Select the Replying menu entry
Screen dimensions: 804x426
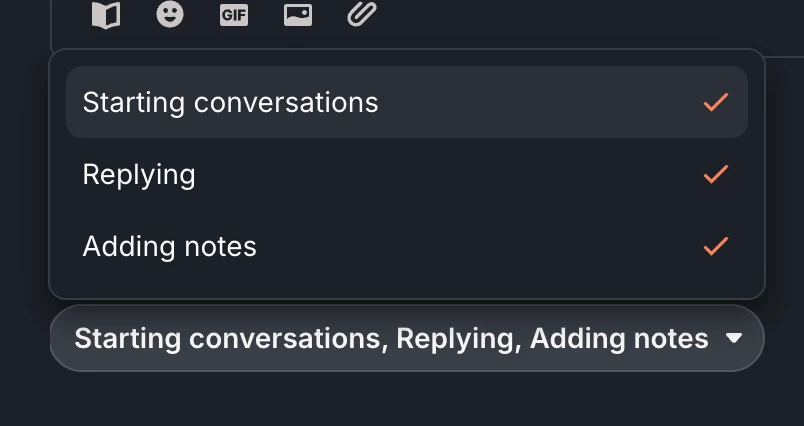(139, 174)
